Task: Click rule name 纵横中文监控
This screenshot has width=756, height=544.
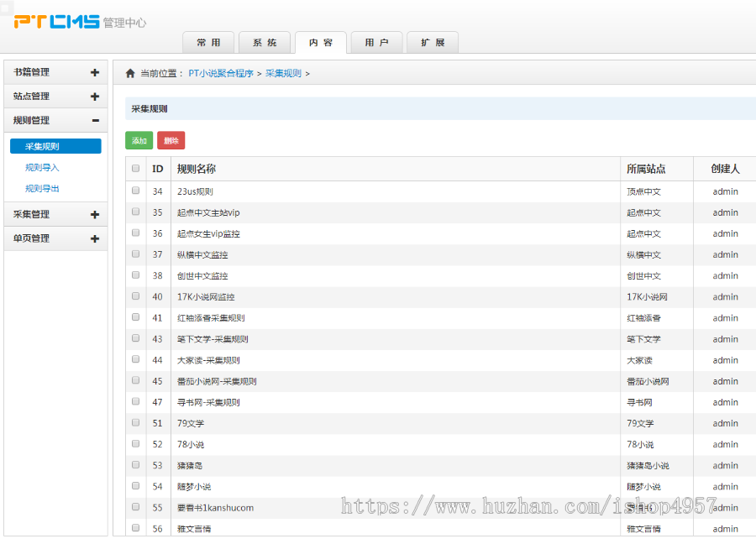Action: click(x=202, y=255)
